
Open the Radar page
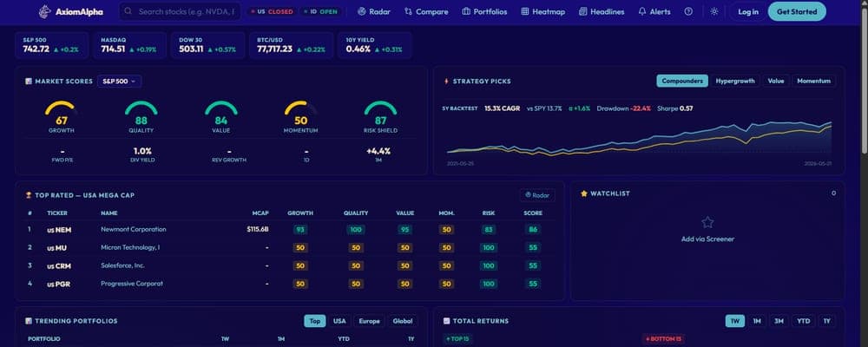[x=373, y=11]
